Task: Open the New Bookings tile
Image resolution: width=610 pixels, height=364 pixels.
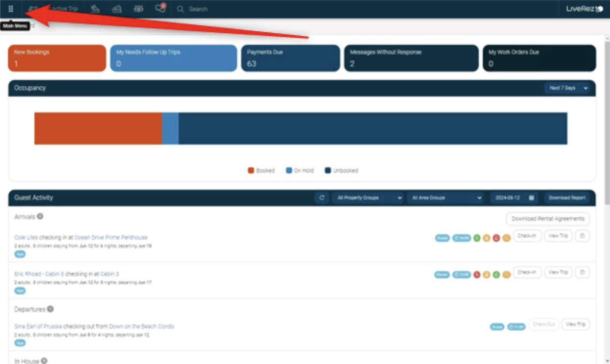Action: click(x=57, y=58)
